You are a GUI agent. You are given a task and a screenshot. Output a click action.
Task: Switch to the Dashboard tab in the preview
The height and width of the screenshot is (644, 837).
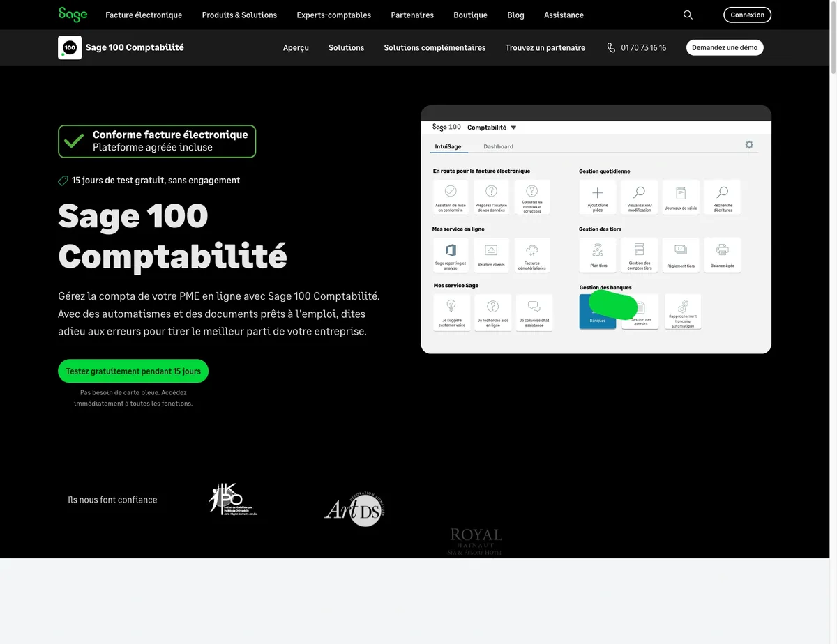pos(498,146)
